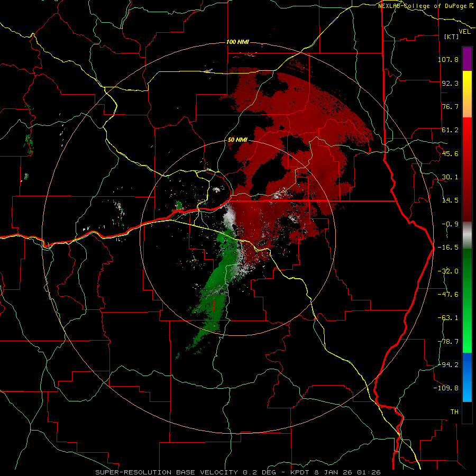476x476 pixels.
Task: Click the 76.7 velocity scale label
Action: click(450, 106)
